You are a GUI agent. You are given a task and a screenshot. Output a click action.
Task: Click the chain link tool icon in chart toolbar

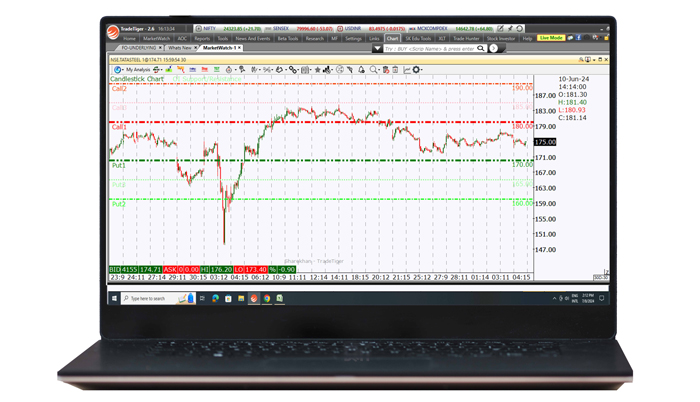point(292,70)
